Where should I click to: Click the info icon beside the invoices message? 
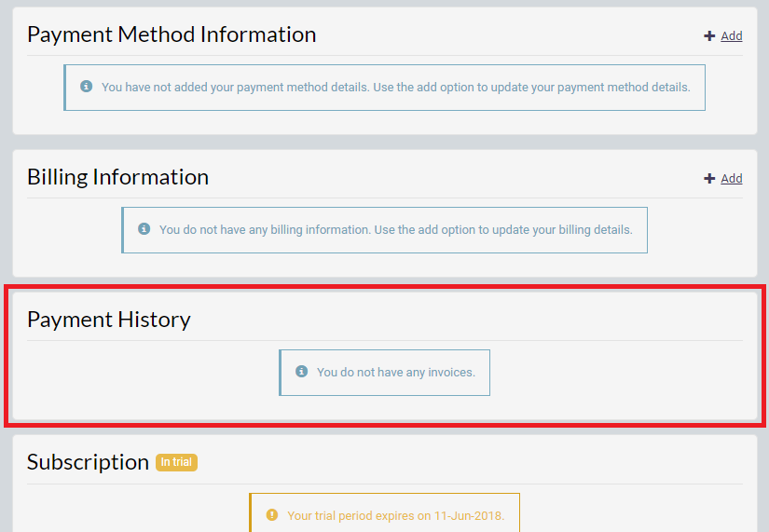tap(302, 371)
